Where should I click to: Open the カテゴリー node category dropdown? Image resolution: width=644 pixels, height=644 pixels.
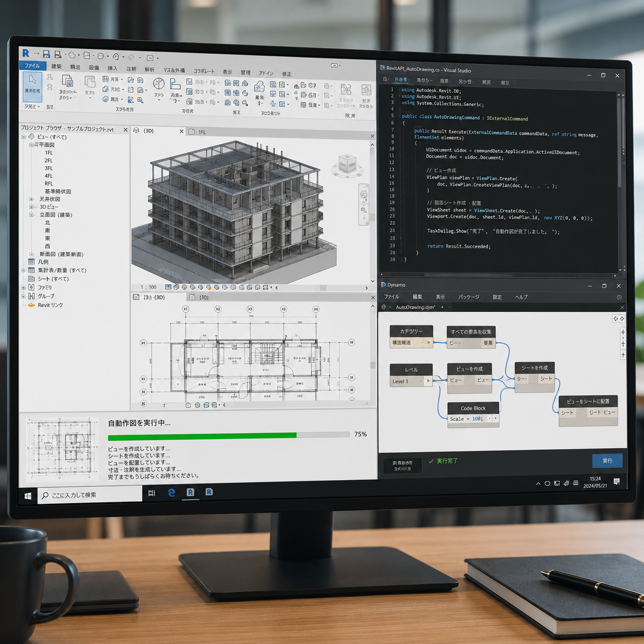coord(422,343)
